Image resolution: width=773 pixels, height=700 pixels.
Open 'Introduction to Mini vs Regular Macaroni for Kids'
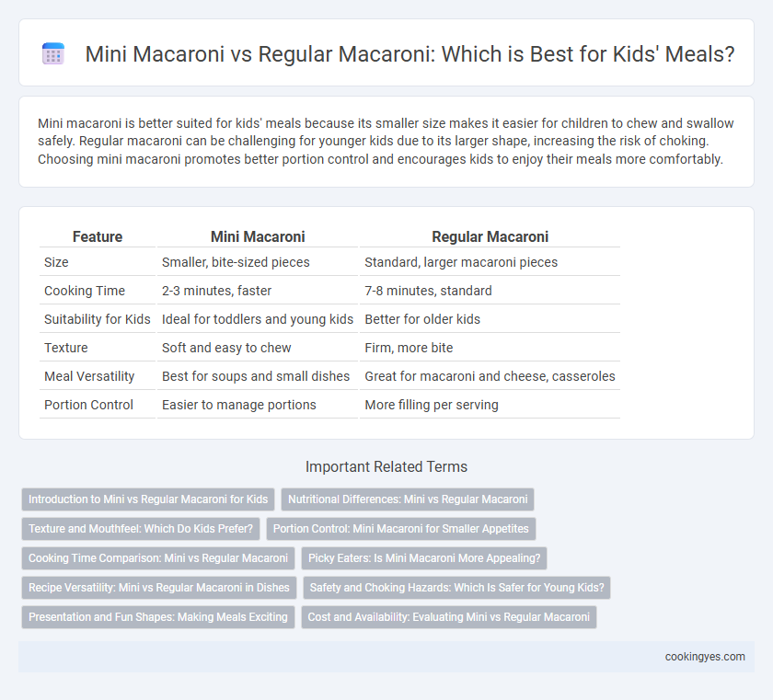pos(148,499)
